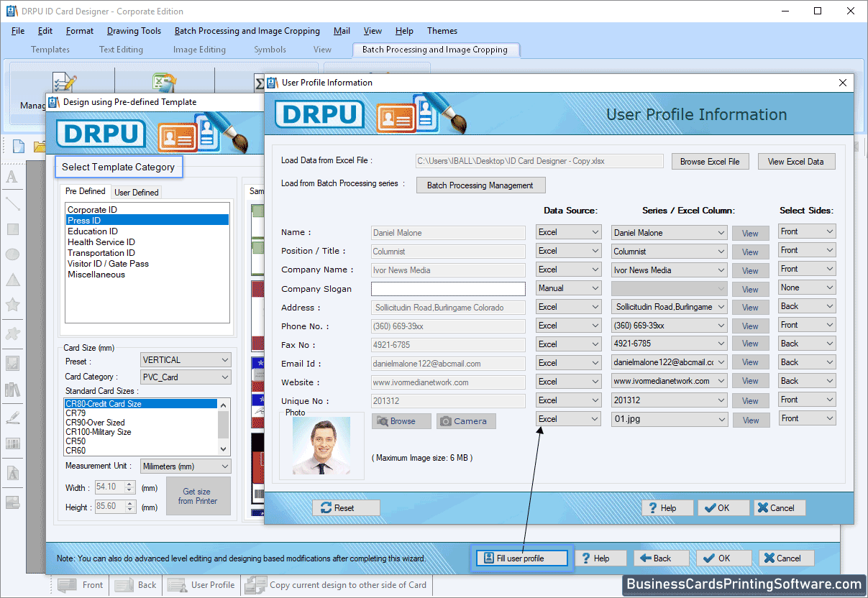Viewport: 868px width, 598px height.
Task: Open Camera to capture photo
Action: point(466,421)
